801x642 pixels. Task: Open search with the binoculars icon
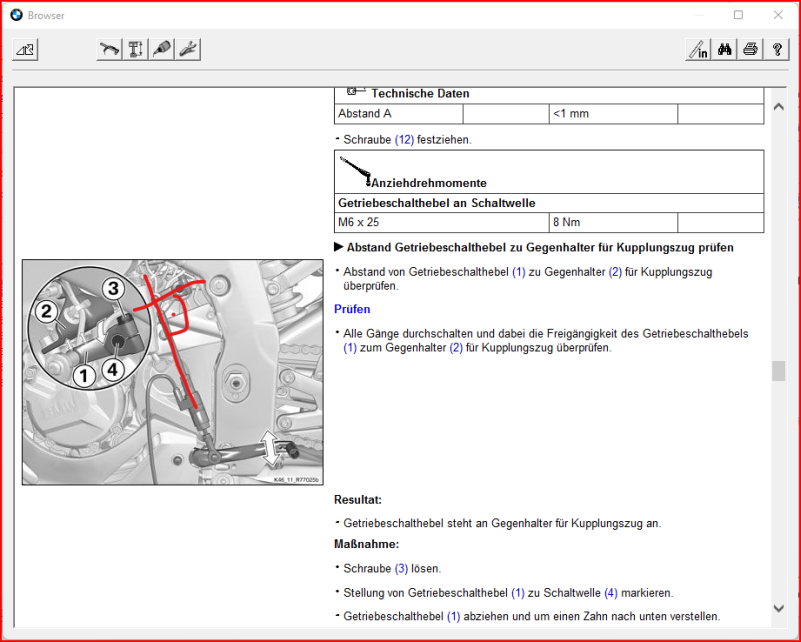click(725, 49)
